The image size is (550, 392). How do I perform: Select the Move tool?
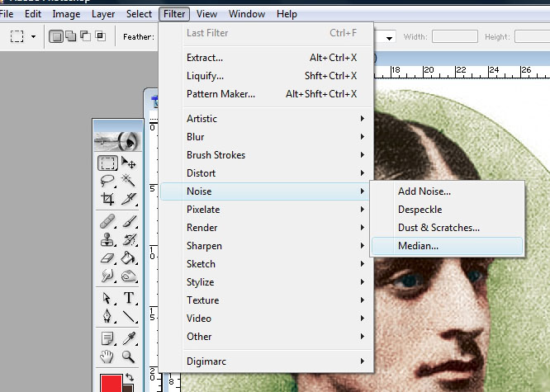coord(129,163)
